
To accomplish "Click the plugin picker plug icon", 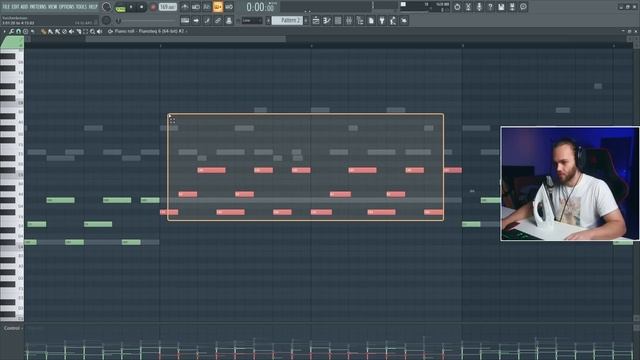I will coord(382,20).
